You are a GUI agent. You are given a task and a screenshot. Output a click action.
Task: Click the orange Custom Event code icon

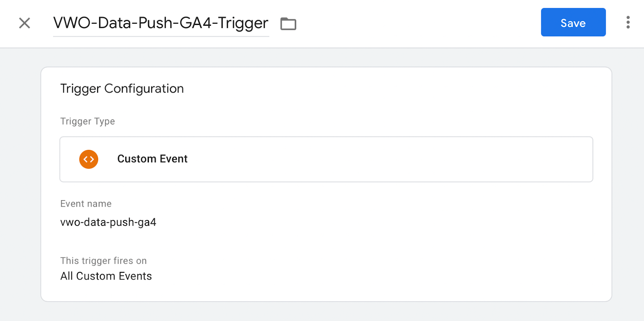[89, 159]
